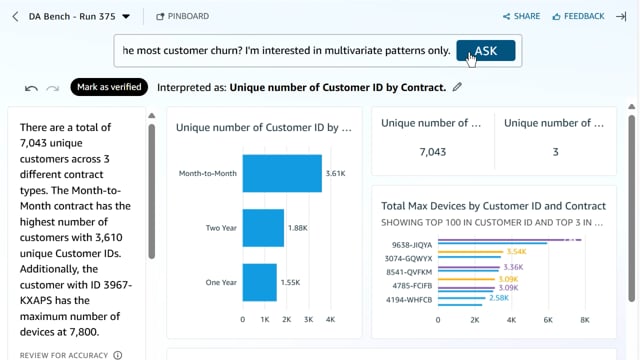Redo the last action

click(53, 88)
